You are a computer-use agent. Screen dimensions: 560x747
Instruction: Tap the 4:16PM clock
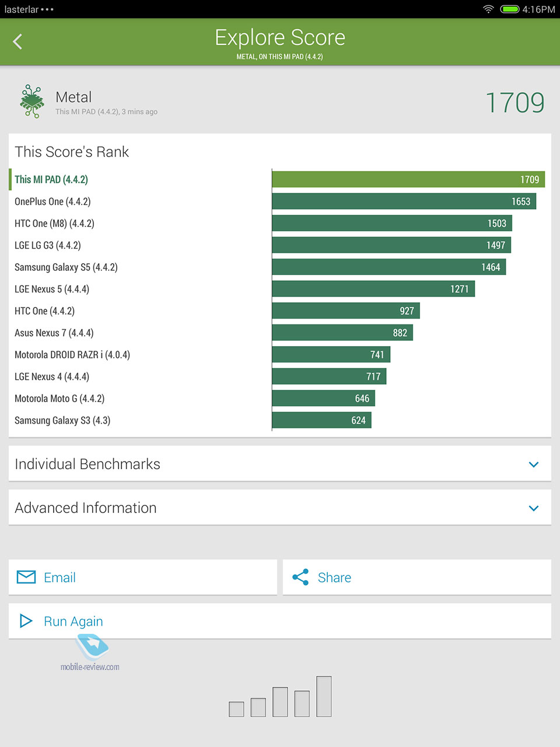click(x=539, y=9)
